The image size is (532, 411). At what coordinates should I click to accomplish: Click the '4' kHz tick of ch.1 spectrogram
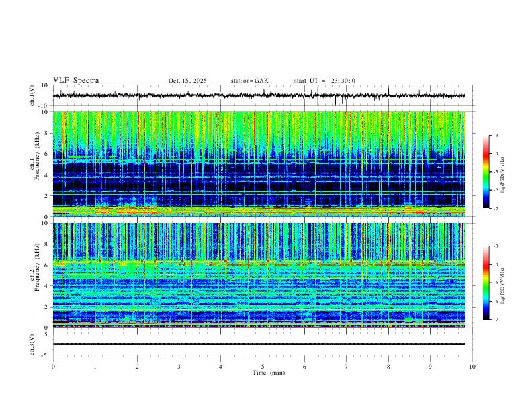46,175
